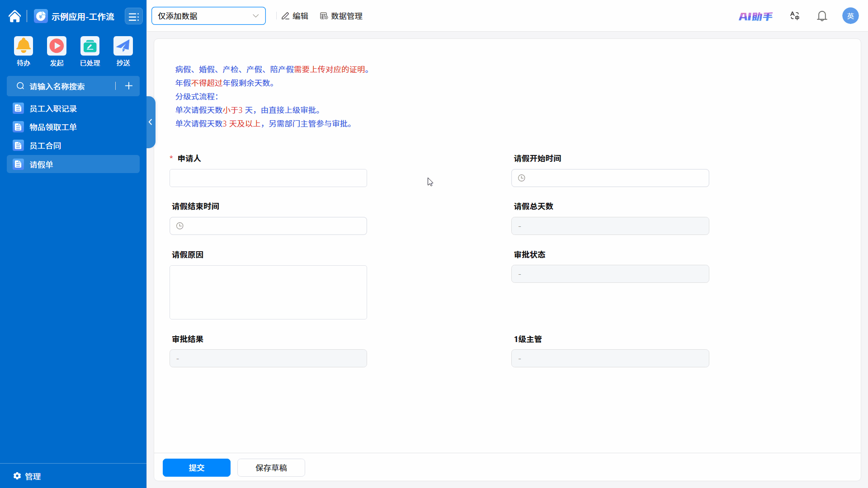
Task: Click the 审批结果 field
Action: click(268, 358)
